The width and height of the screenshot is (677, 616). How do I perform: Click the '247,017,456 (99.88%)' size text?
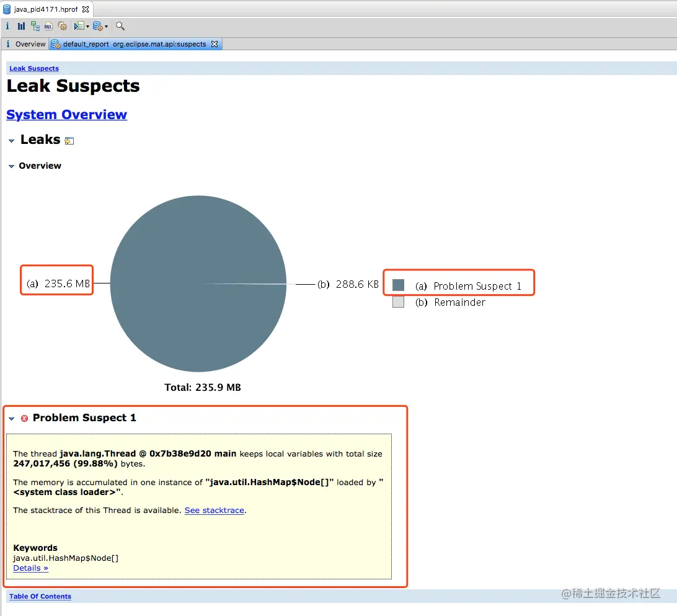point(65,463)
